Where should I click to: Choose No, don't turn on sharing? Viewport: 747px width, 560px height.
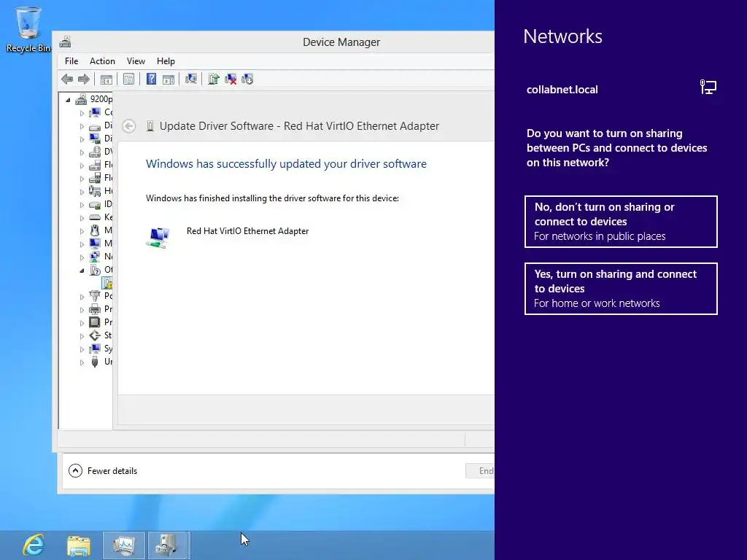point(621,222)
